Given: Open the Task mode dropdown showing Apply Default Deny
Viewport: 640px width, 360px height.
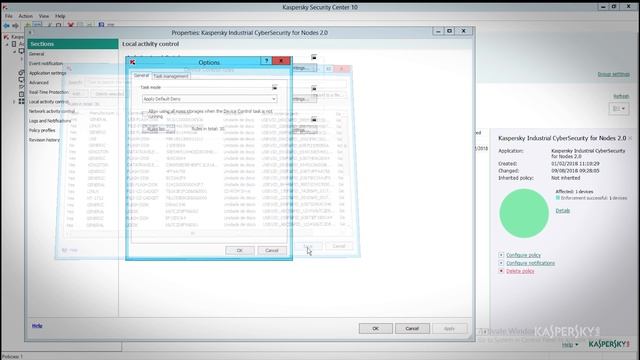Looking at the screenshot, I should pyautogui.click(x=209, y=99).
